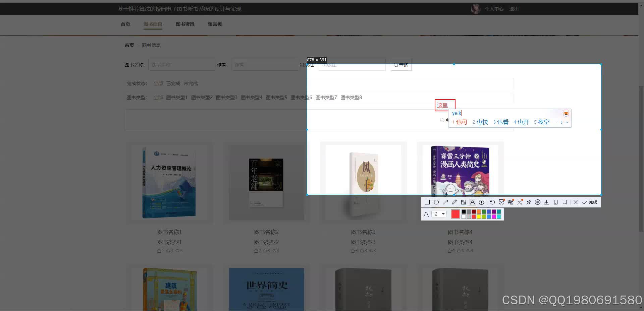Pick the magenta color swatch
The width and height of the screenshot is (644, 311).
click(494, 217)
